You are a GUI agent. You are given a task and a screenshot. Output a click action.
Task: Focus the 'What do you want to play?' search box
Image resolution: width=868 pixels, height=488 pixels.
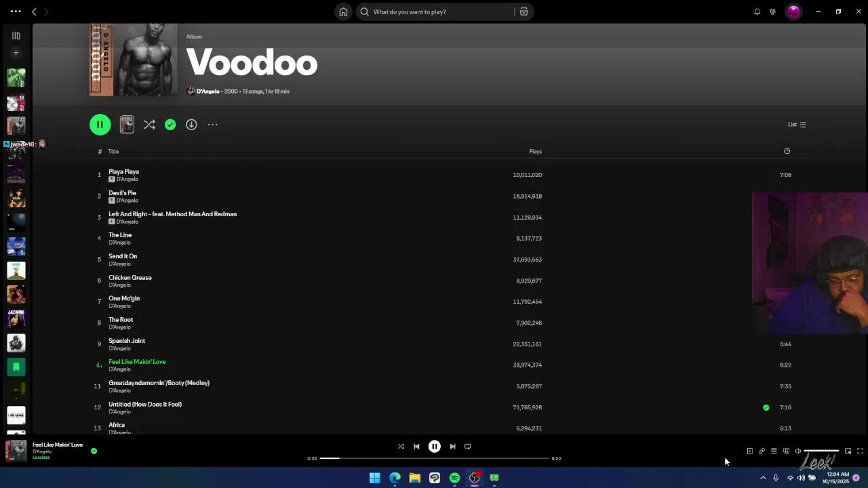[443, 12]
